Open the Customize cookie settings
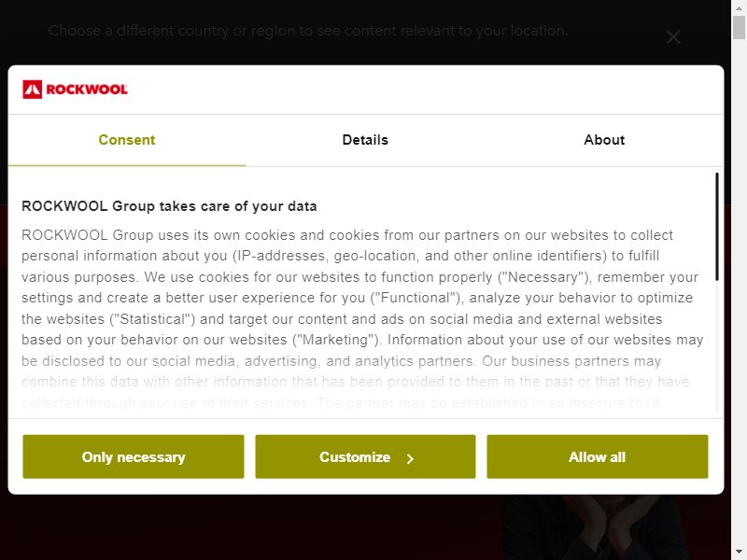This screenshot has width=747, height=560. (365, 456)
